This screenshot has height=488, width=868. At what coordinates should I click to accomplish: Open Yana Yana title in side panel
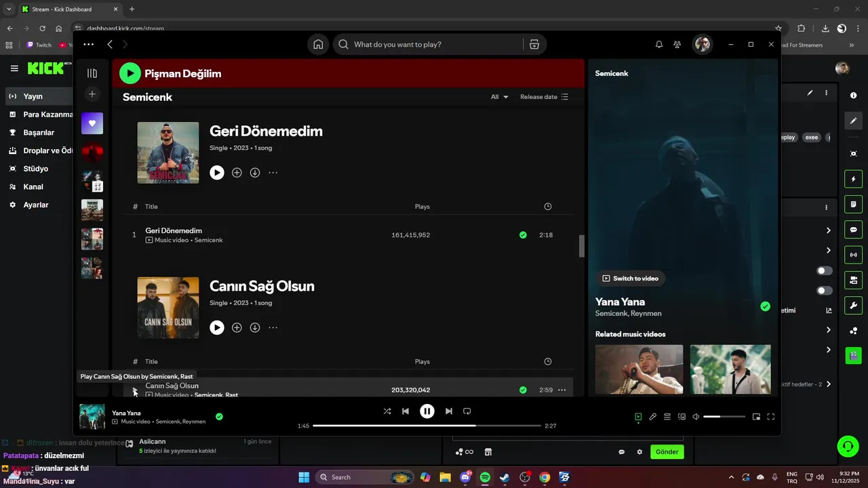pyautogui.click(x=620, y=302)
